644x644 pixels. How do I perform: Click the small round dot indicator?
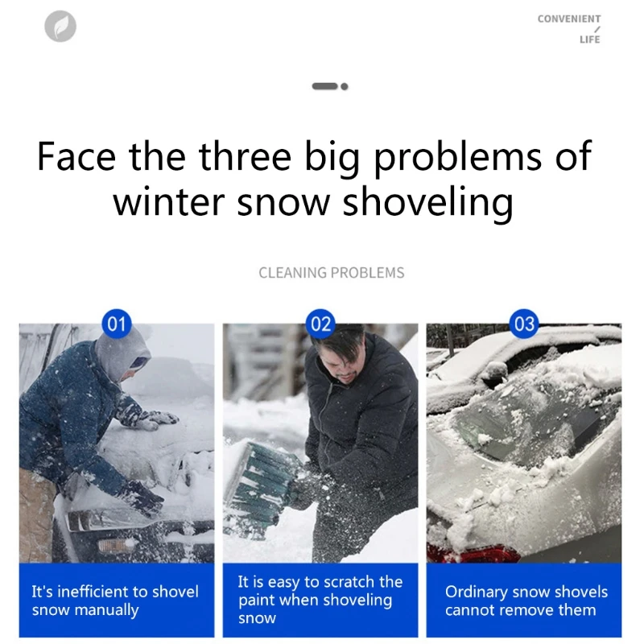point(345,86)
